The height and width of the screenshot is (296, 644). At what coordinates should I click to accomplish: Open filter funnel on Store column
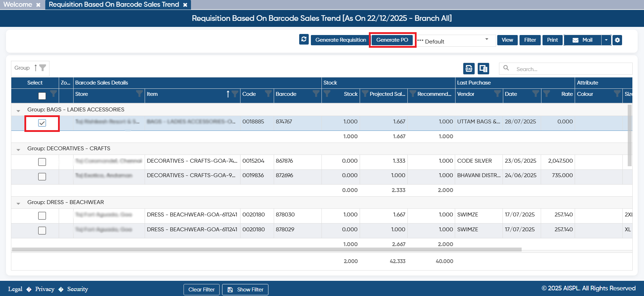point(140,94)
